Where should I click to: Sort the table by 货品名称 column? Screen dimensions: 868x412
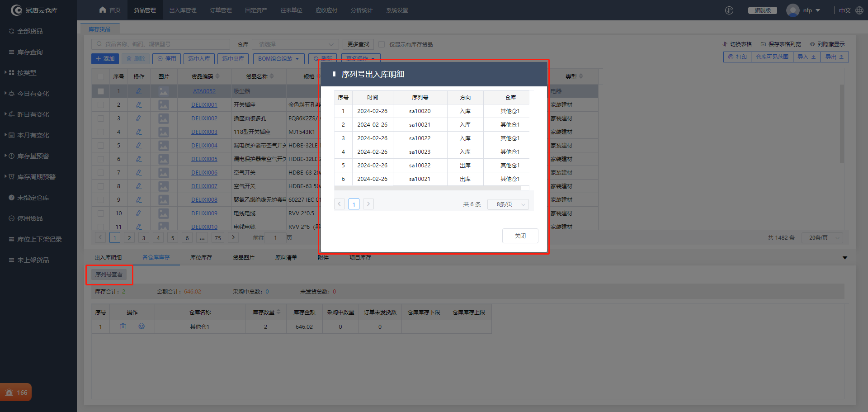[272, 76]
